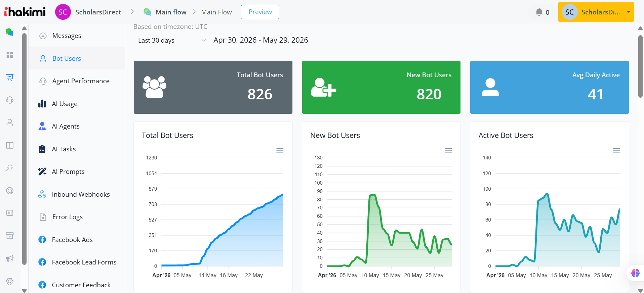Click the notification bell icon
This screenshot has height=293, width=644.
click(x=539, y=12)
